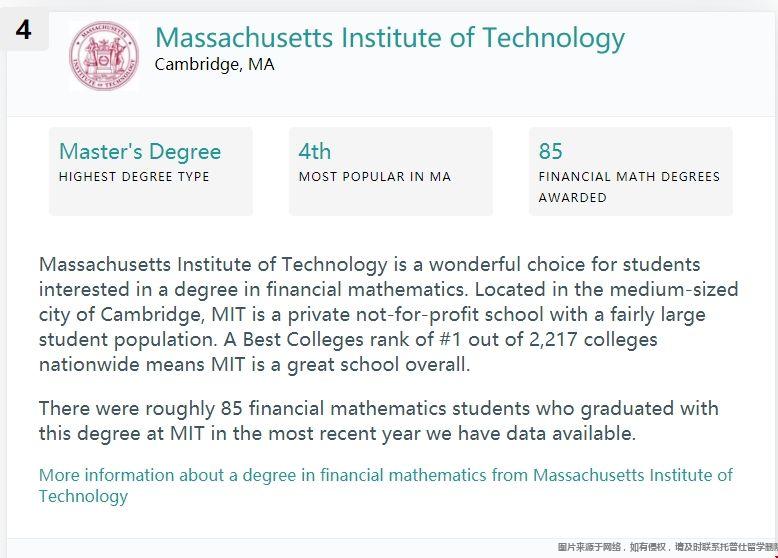Select the 85 degrees awarded number

click(x=551, y=151)
